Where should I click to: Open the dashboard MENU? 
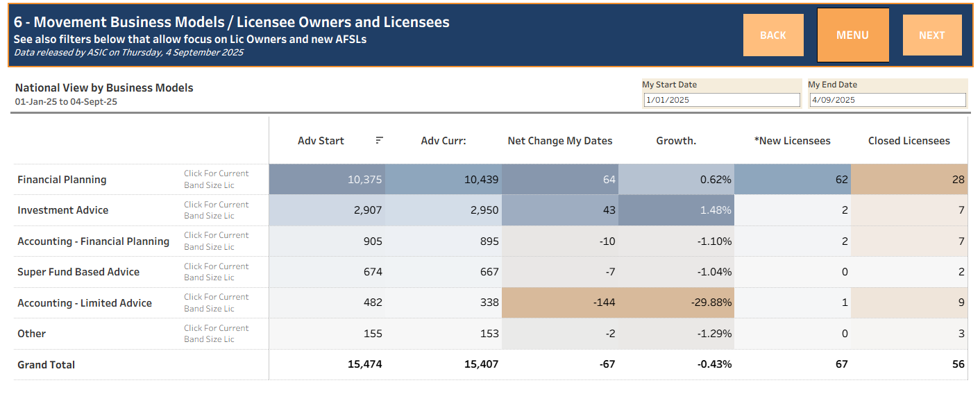pos(852,35)
